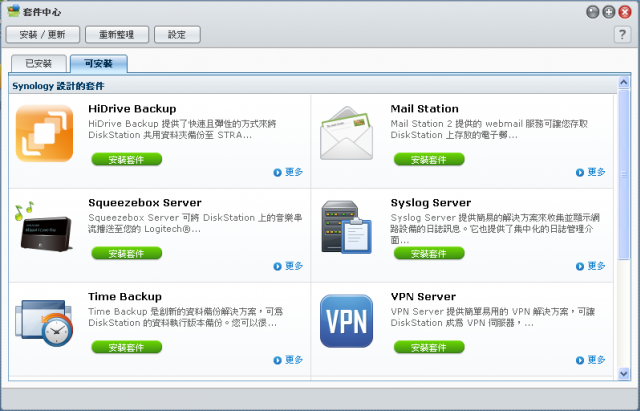Minimize the window with the gray round button
640x411 pixels.
(x=592, y=12)
